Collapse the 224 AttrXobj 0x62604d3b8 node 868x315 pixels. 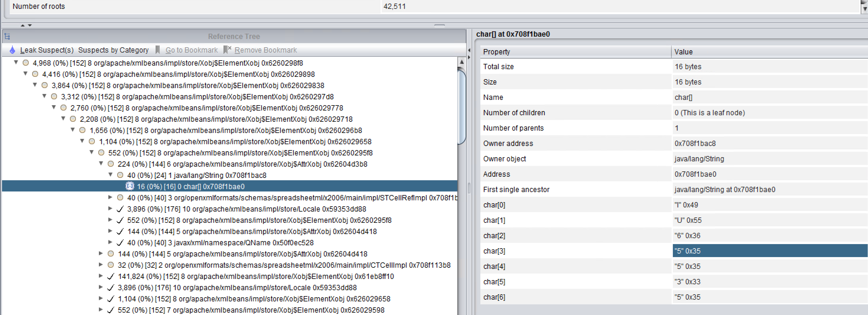point(101,164)
